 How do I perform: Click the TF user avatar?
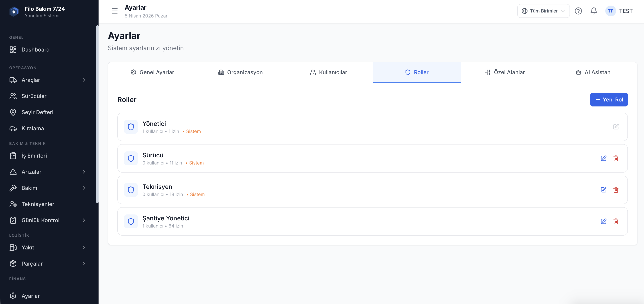pyautogui.click(x=610, y=11)
